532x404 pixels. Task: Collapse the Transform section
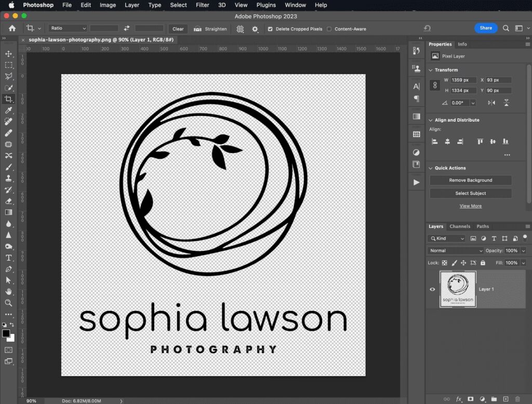[430, 70]
